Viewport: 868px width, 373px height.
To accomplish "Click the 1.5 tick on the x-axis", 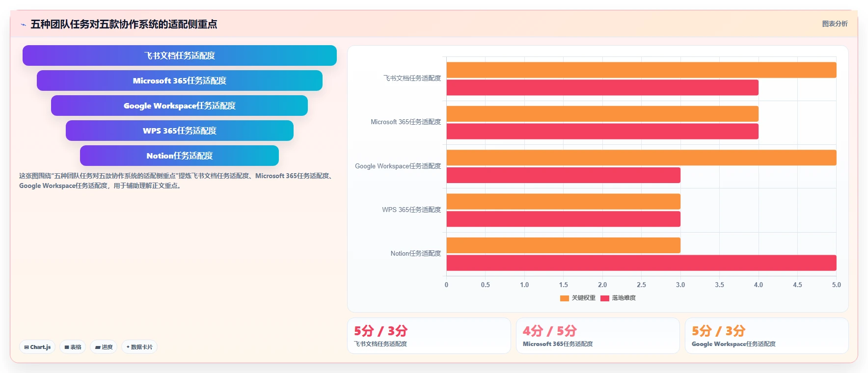I will point(563,285).
